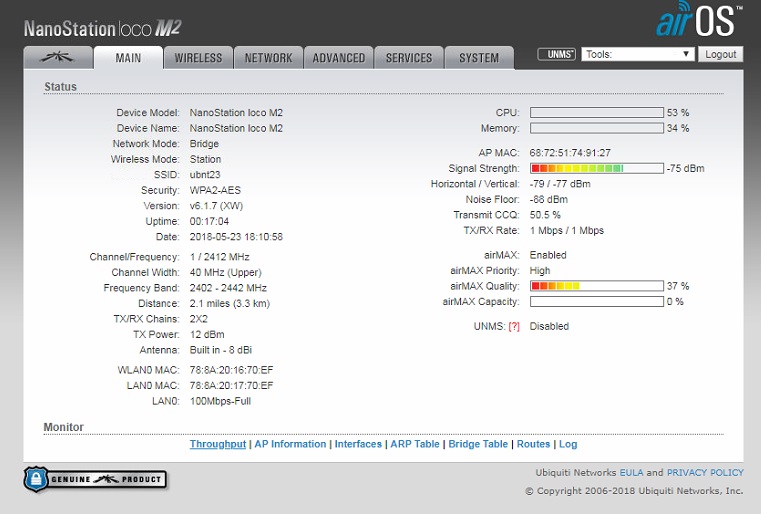This screenshot has height=514, width=761.
Task: Click the Security value WPA2-AES
Action: click(x=215, y=190)
